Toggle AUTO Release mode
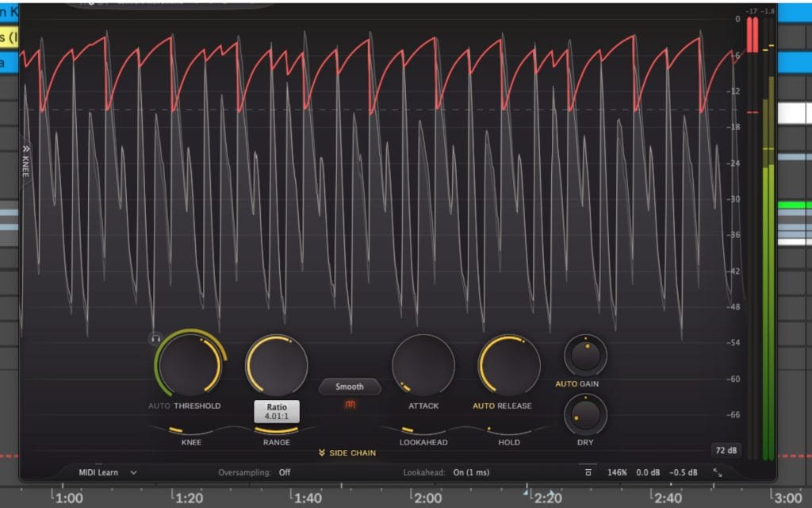The width and height of the screenshot is (812, 508). click(484, 406)
